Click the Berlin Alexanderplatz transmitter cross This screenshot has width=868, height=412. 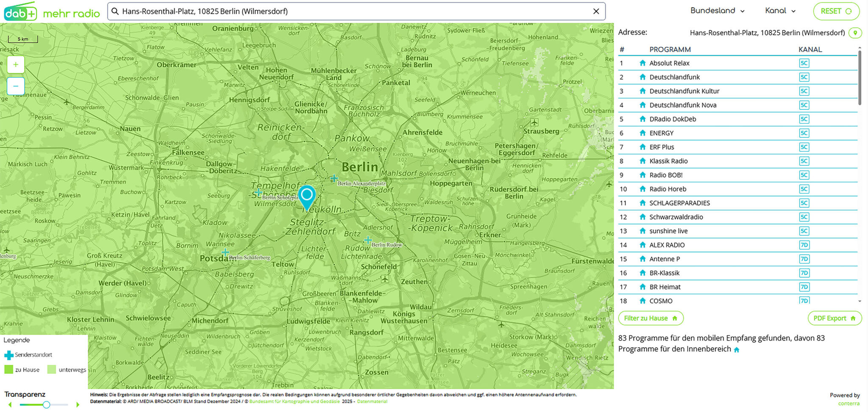coord(334,178)
